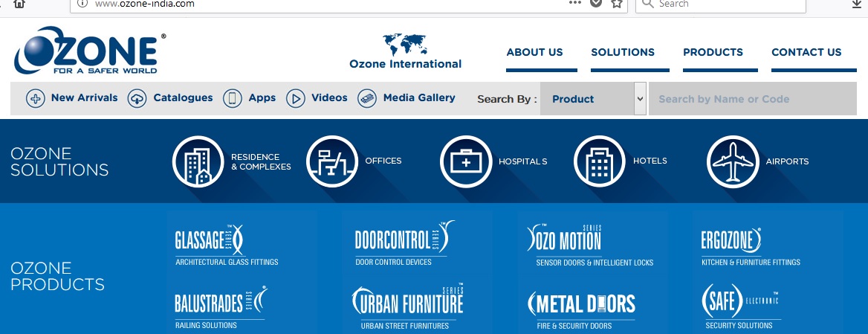Click the browser address bar URL
868x334 pixels.
(145, 3)
